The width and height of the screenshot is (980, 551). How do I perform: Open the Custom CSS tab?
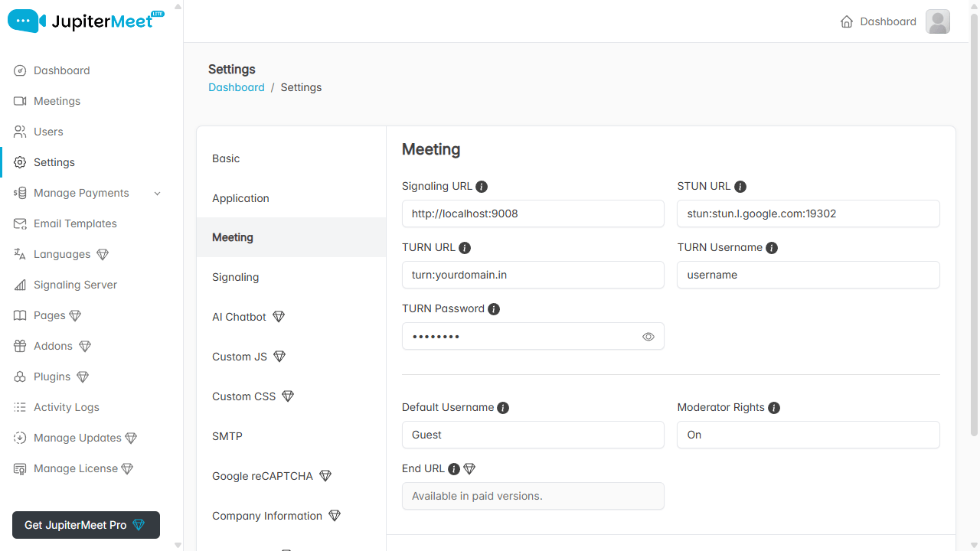[x=292, y=396]
